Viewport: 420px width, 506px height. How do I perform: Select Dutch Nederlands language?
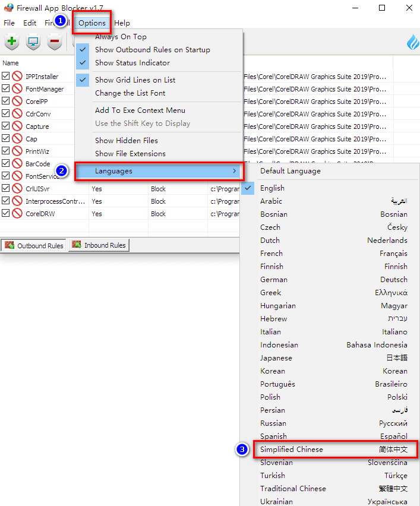tap(330, 241)
